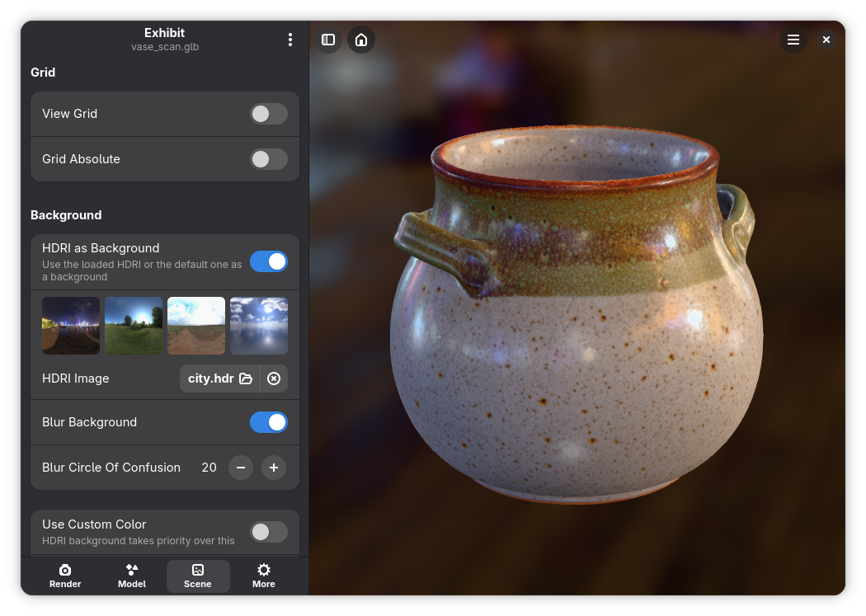Open the sidebar kebab menu
Screen dimensions: 866x616
(x=290, y=40)
